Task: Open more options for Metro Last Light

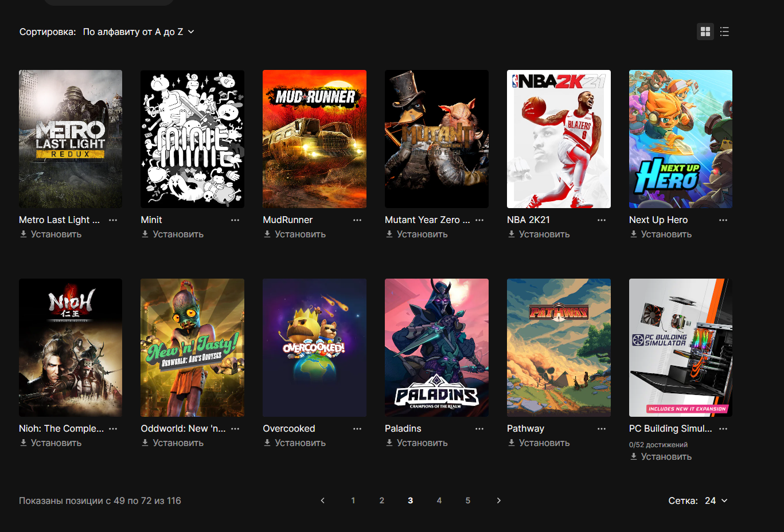Action: click(x=113, y=220)
